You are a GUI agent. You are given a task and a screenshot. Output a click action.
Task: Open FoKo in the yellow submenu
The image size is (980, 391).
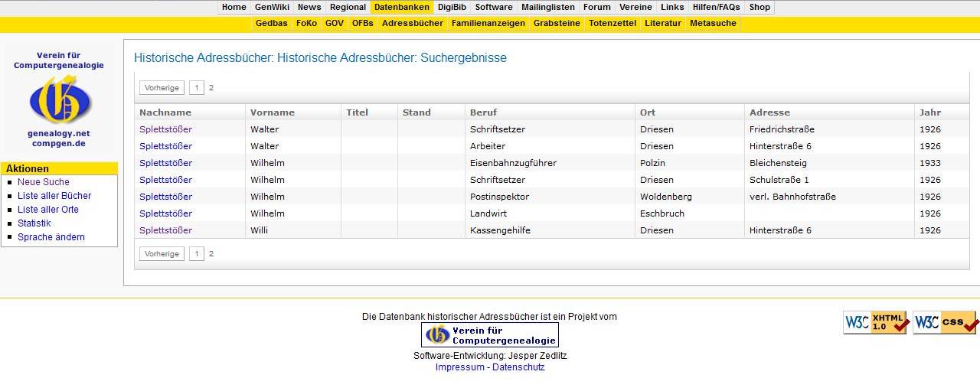[306, 23]
